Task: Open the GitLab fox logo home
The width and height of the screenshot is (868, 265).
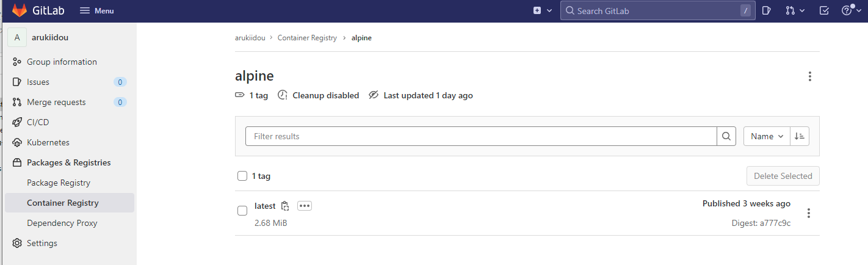Action: (x=20, y=10)
